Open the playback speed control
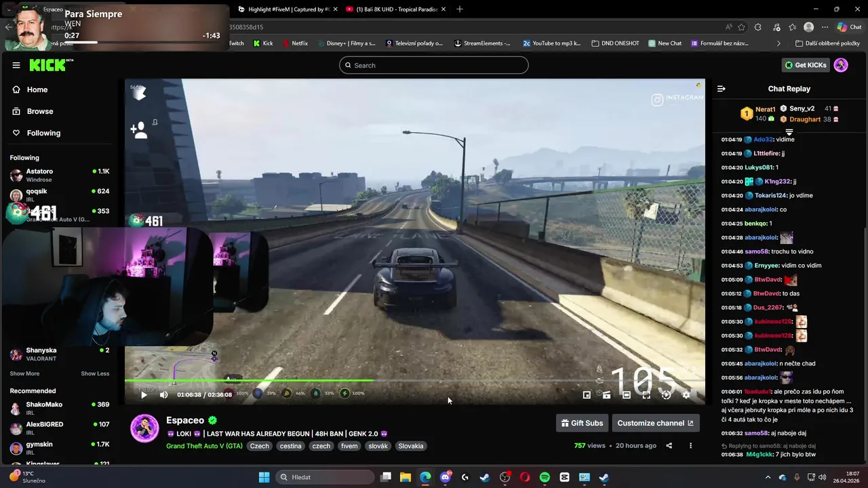 [666, 394]
